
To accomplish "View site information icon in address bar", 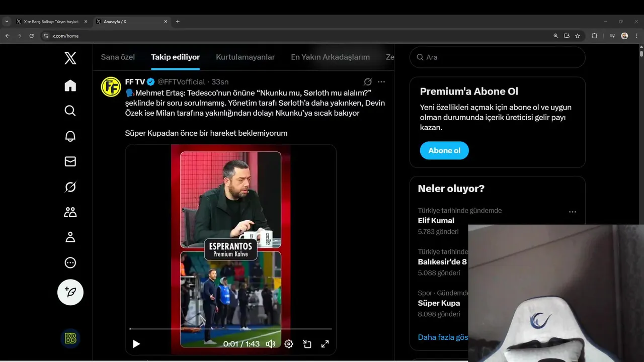I will [46, 36].
